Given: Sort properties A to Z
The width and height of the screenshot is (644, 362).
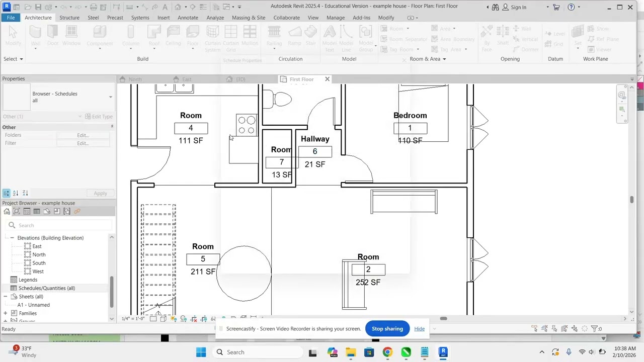Looking at the screenshot, I should pyautogui.click(x=16, y=193).
